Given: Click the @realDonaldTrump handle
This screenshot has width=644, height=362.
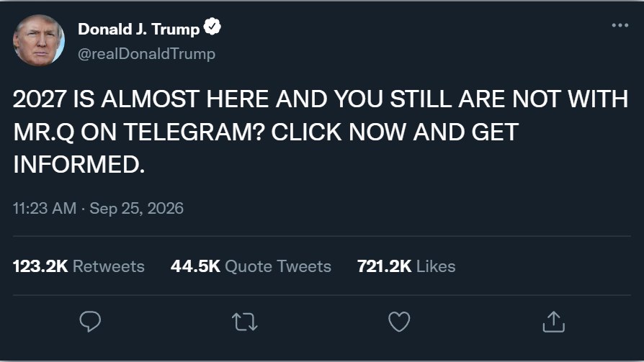Looking at the screenshot, I should point(147,54).
